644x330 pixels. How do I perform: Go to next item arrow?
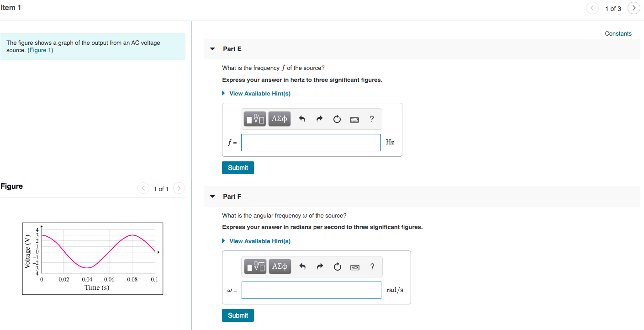tap(633, 8)
